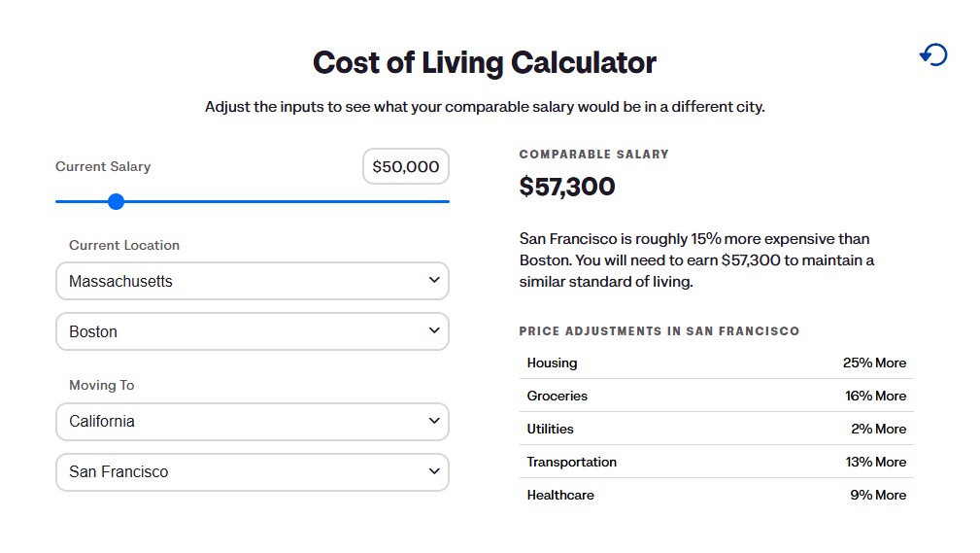Click the chevron on the California dropdown
This screenshot has width=980, height=553.
tap(434, 421)
